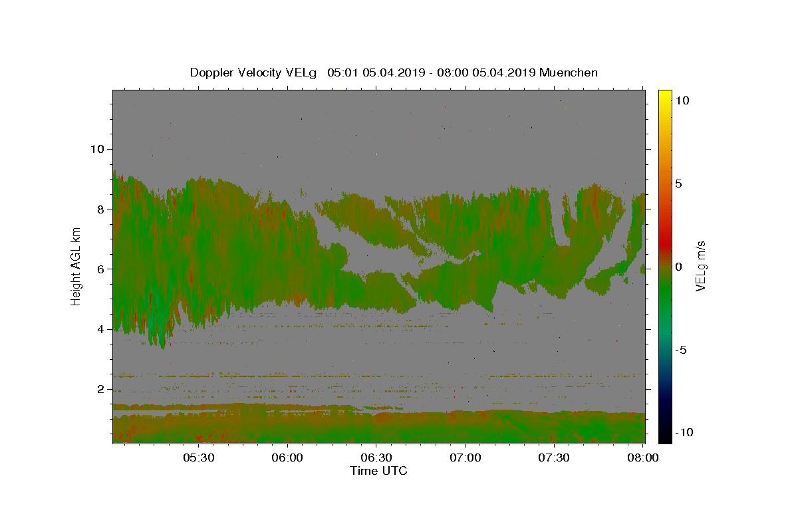This screenshot has height=532, width=798.
Task: Click the 07:30 time tick label
Action: pos(554,458)
